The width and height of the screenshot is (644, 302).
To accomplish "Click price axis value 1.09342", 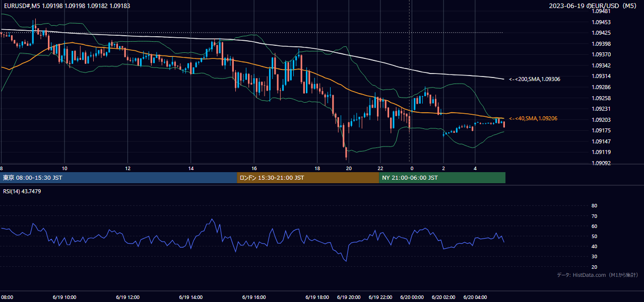I will point(601,65).
